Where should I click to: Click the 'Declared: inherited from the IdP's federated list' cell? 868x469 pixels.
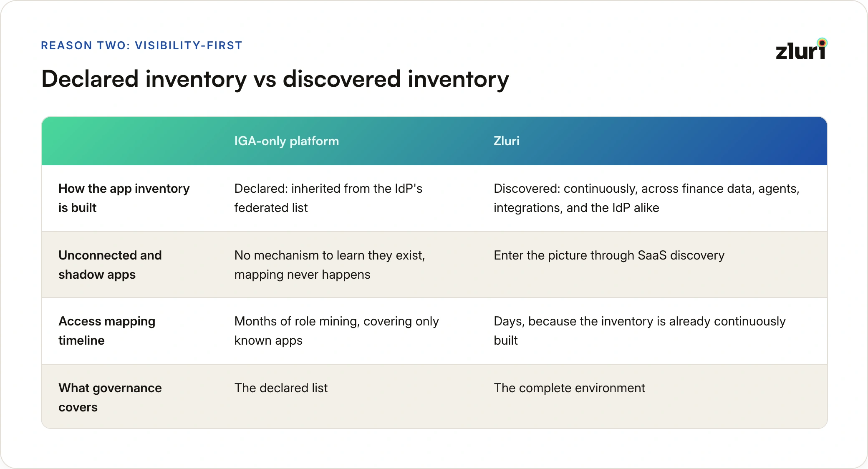point(328,198)
